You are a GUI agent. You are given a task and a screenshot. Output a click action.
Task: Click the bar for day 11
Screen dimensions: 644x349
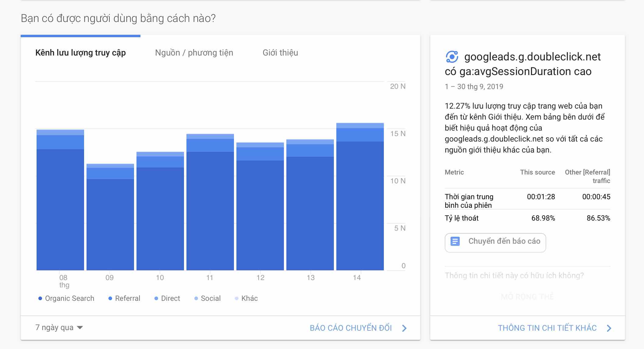tap(210, 202)
